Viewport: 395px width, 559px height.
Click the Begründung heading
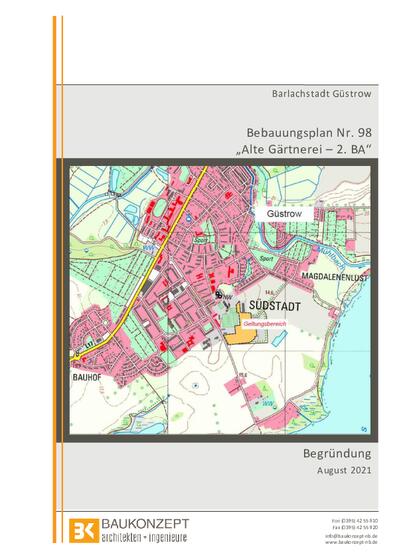(x=337, y=453)
